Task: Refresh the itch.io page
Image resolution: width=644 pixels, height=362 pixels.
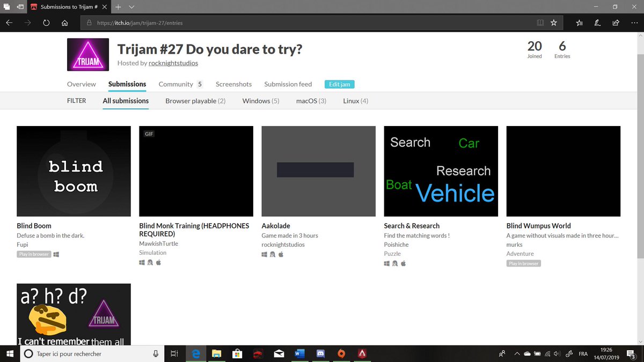Action: pos(46,23)
